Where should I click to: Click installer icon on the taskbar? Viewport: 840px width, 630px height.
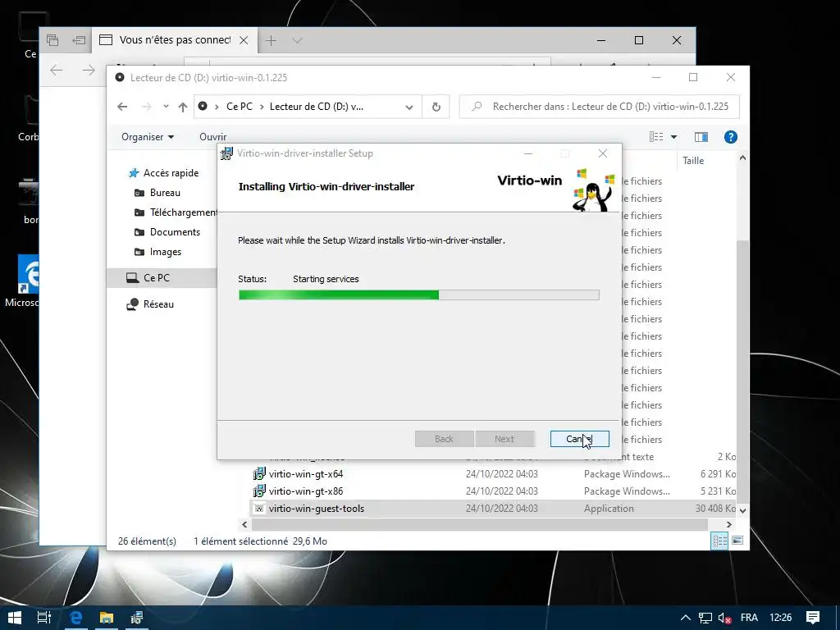click(x=137, y=618)
